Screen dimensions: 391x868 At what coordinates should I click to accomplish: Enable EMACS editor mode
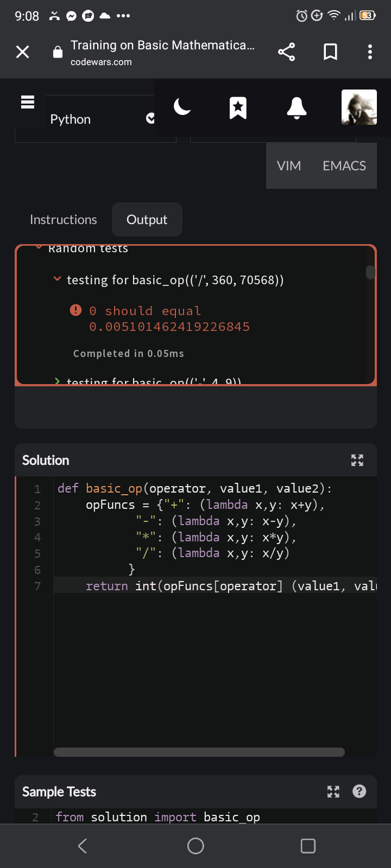click(344, 166)
